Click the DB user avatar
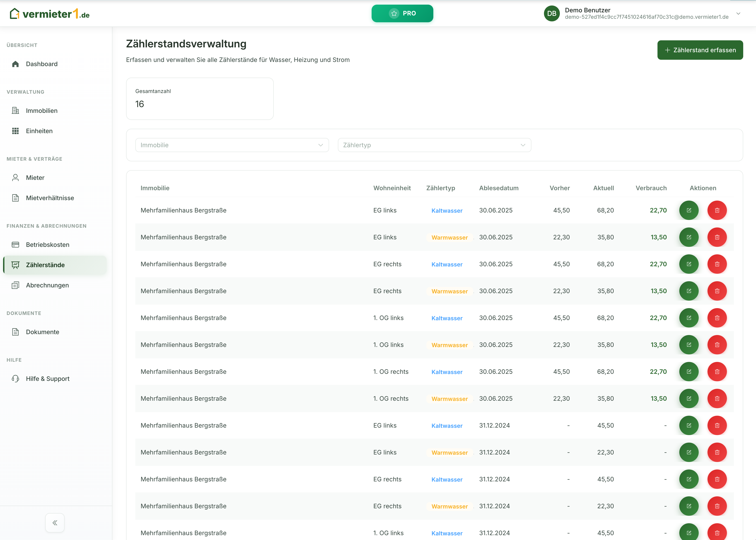Image resolution: width=756 pixels, height=540 pixels. click(551, 13)
